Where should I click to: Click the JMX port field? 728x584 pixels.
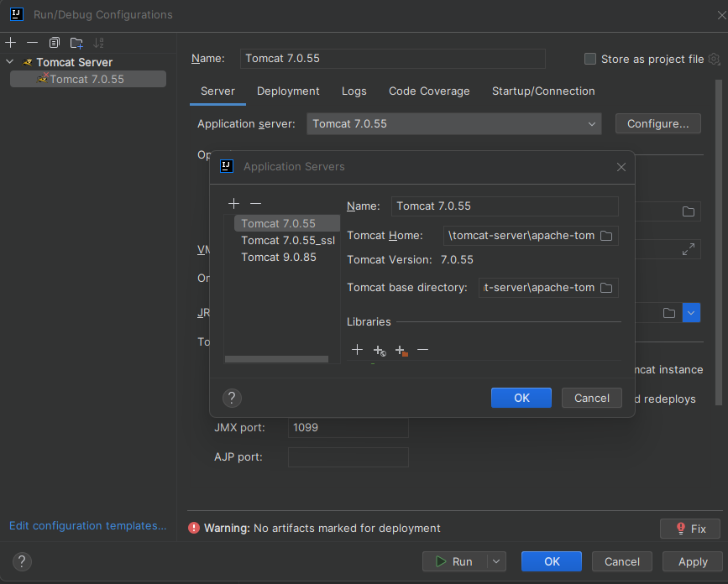348,428
